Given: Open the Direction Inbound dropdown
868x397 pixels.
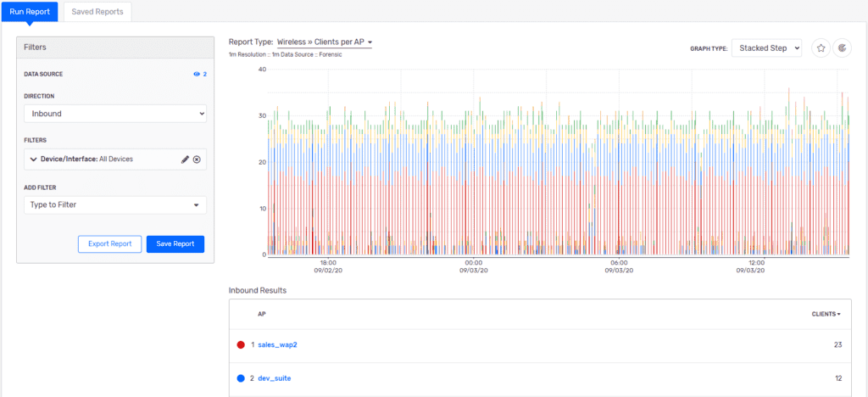Looking at the screenshot, I should click(x=115, y=114).
